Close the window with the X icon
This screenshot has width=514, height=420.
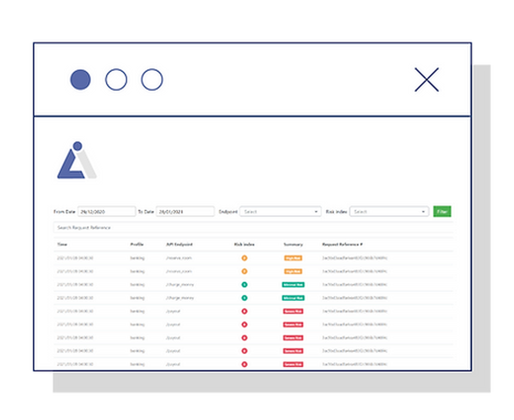pos(427,80)
